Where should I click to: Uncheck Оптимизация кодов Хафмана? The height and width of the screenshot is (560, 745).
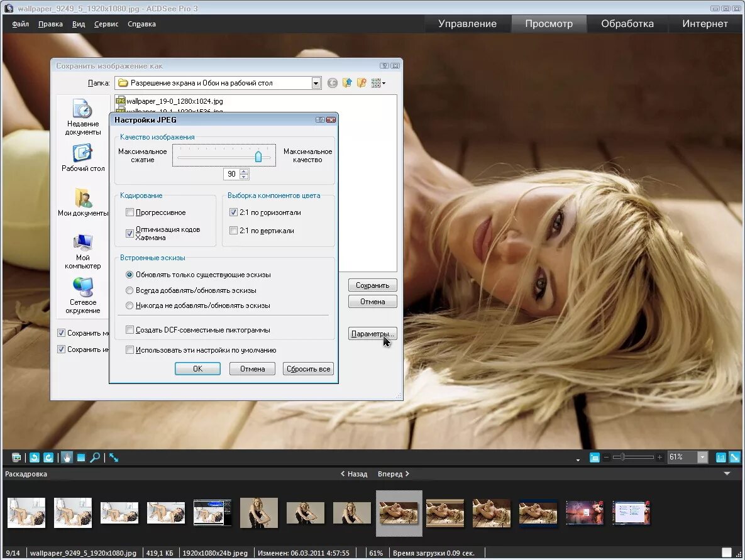[x=130, y=233]
